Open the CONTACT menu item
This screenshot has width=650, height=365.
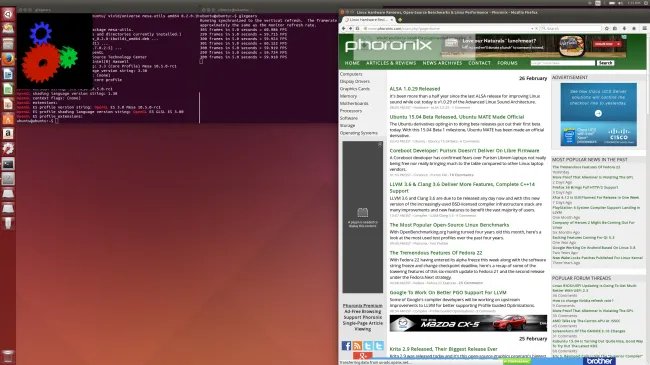[479, 63]
